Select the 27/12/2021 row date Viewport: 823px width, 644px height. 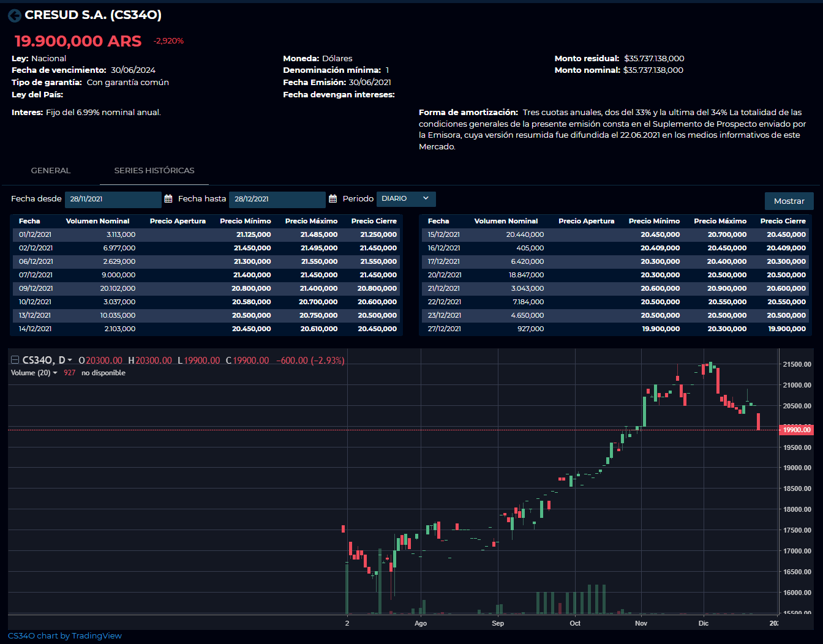444,329
